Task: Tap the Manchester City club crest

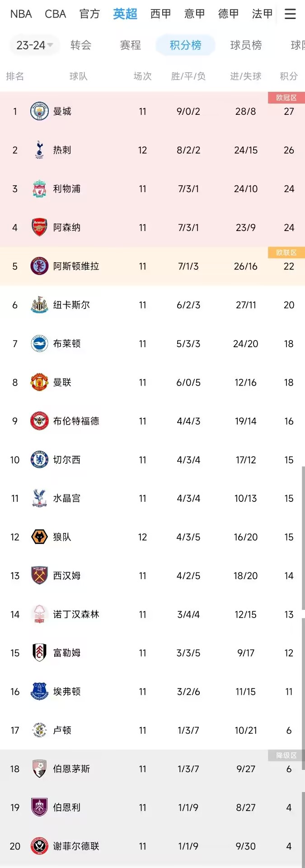Action: click(39, 111)
